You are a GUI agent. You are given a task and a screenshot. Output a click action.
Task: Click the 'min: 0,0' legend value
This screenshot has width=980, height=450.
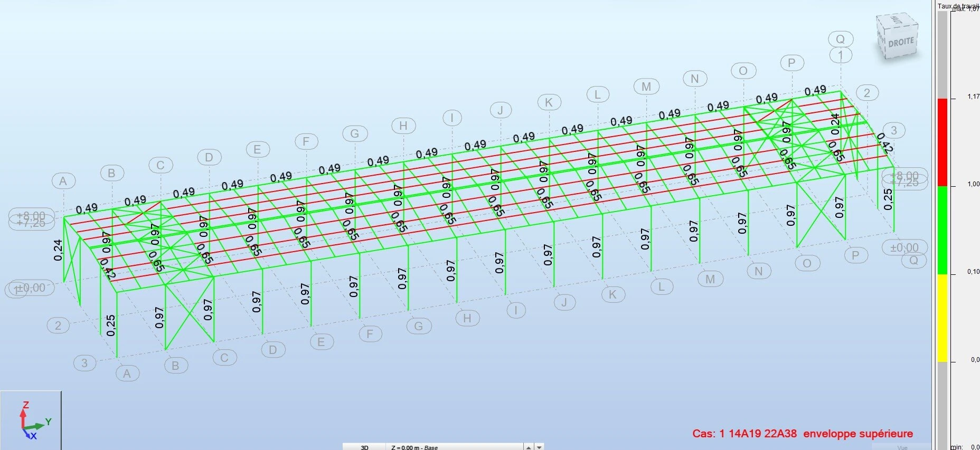[965, 447]
